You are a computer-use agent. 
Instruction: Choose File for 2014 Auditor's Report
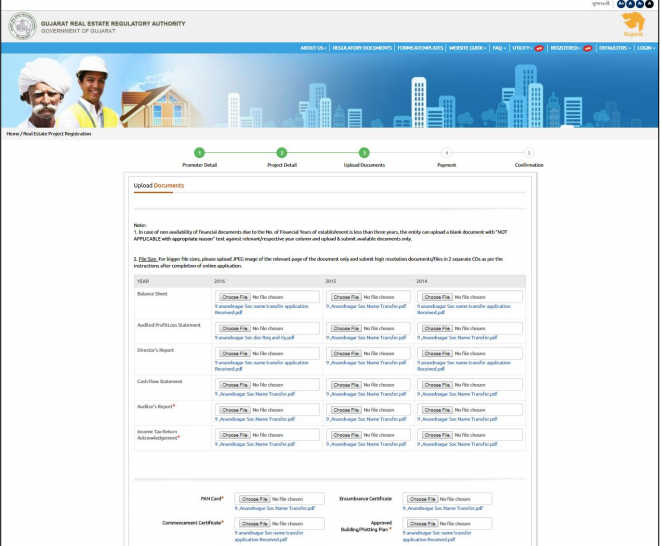point(437,410)
